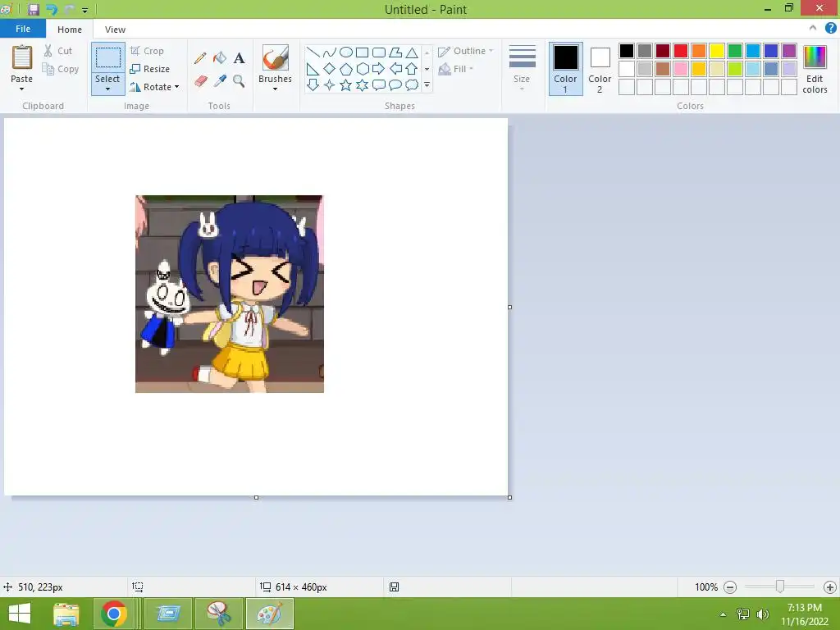Open the Select dropdown arrow
The width and height of the screenshot is (840, 630).
click(x=107, y=89)
